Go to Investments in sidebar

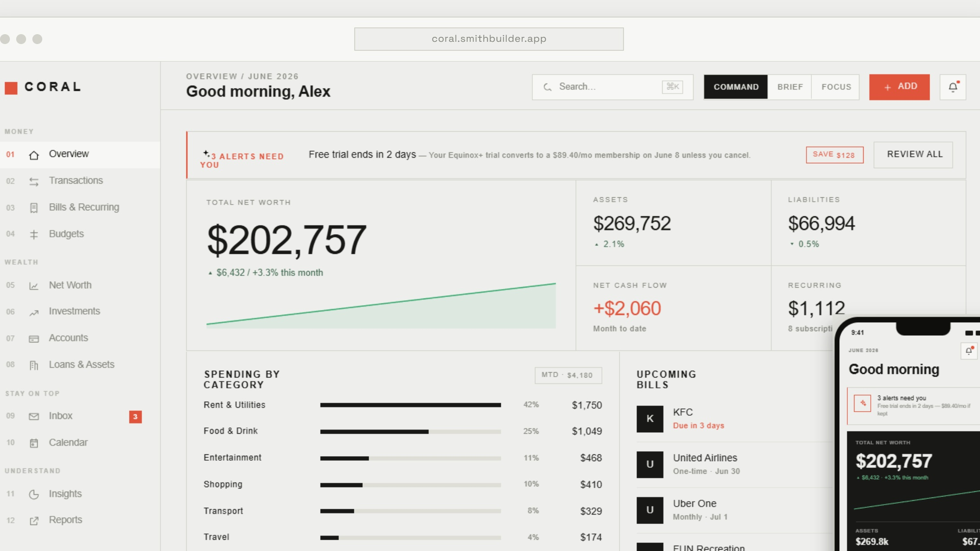click(x=80, y=311)
